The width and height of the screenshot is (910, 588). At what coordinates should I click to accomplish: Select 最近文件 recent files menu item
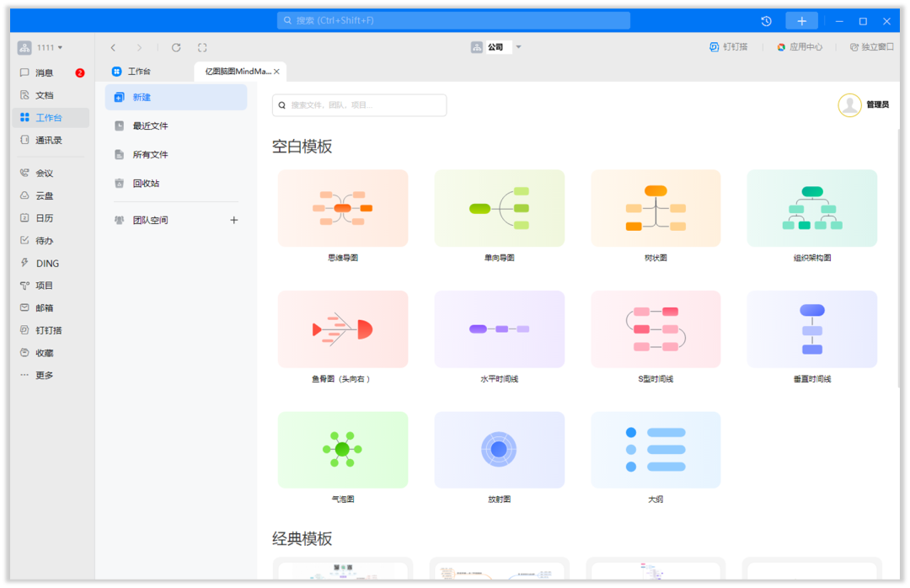tap(150, 126)
